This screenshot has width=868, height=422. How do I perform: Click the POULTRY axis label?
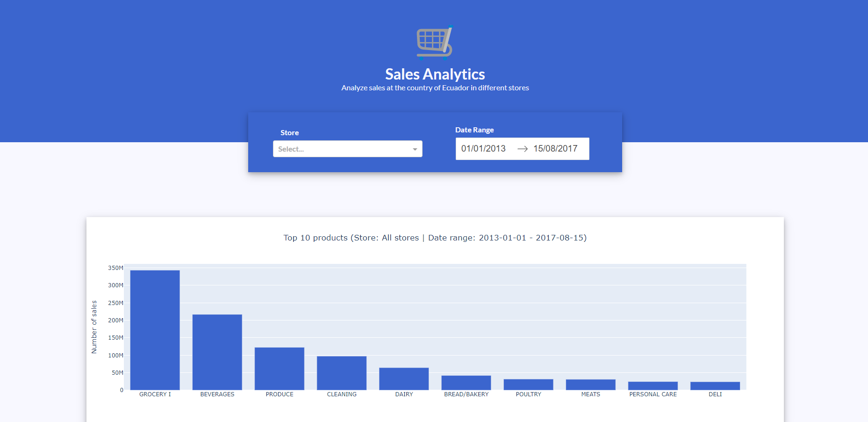[x=528, y=394]
